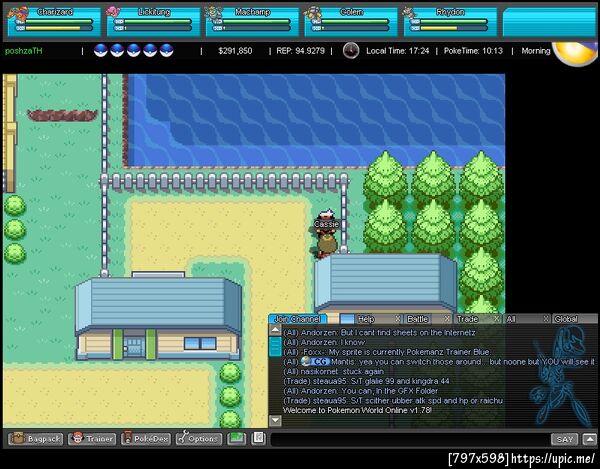Close the Battle chat tab
600x469 pixels.
(x=447, y=318)
